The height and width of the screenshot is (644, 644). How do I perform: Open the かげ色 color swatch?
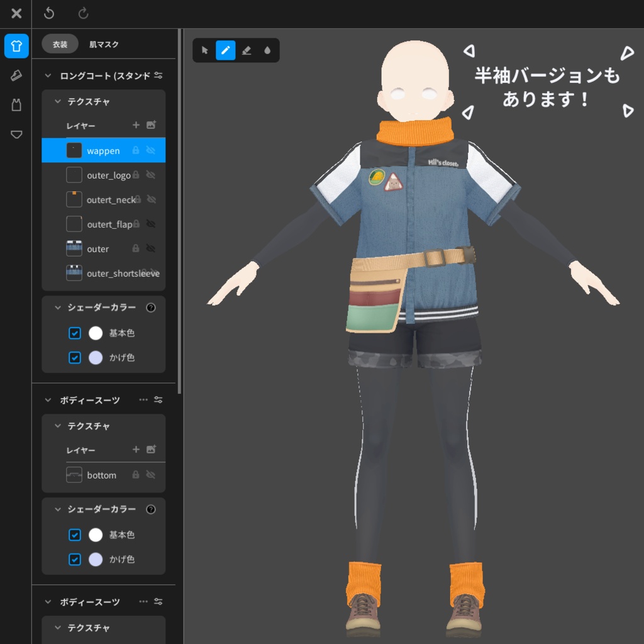(95, 357)
